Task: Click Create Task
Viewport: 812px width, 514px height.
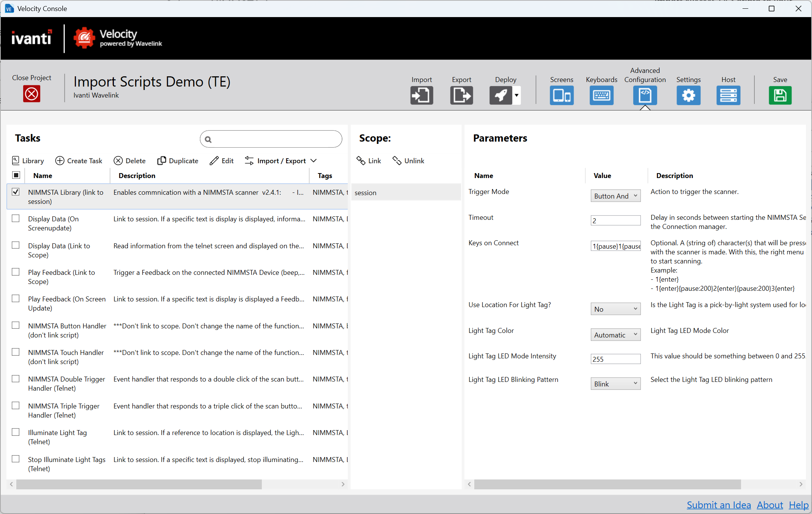Action: [x=79, y=161]
